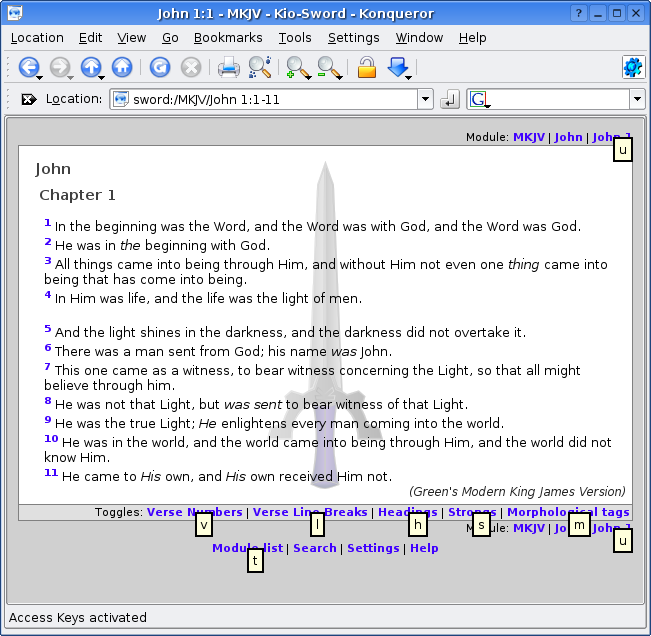Open the Go menu

tap(170, 38)
